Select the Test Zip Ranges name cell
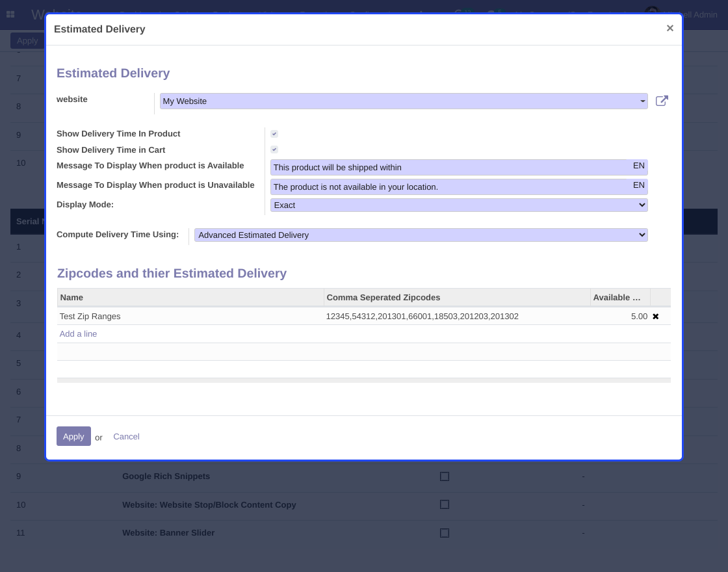The height and width of the screenshot is (572, 728). (190, 316)
